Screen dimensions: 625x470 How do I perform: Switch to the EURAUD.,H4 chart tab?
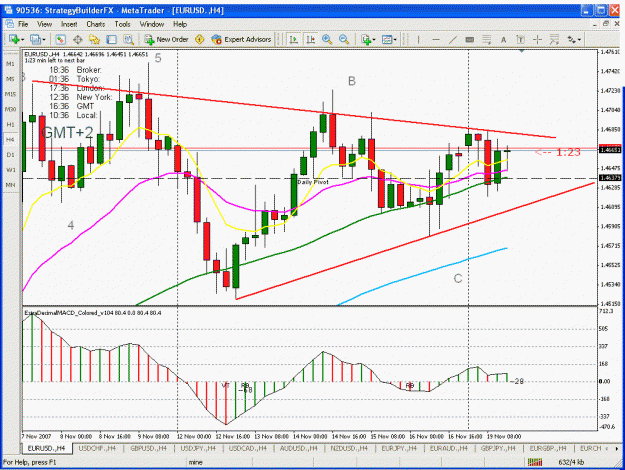448,448
